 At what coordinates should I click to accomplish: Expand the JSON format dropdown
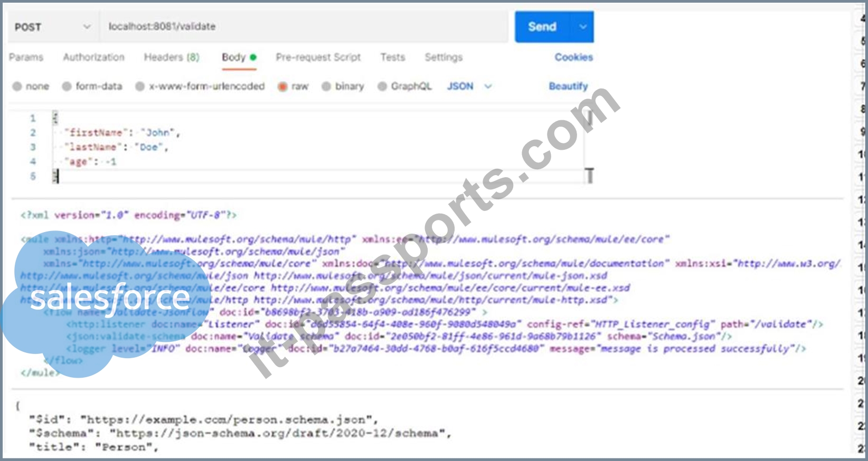click(x=469, y=87)
